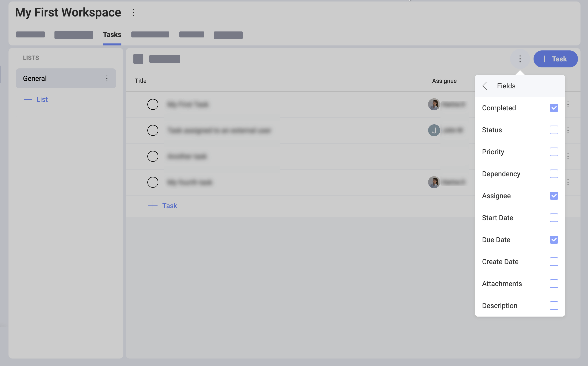Enable the Priority field checkbox
Viewport: 588px width, 366px height.
[x=554, y=152]
